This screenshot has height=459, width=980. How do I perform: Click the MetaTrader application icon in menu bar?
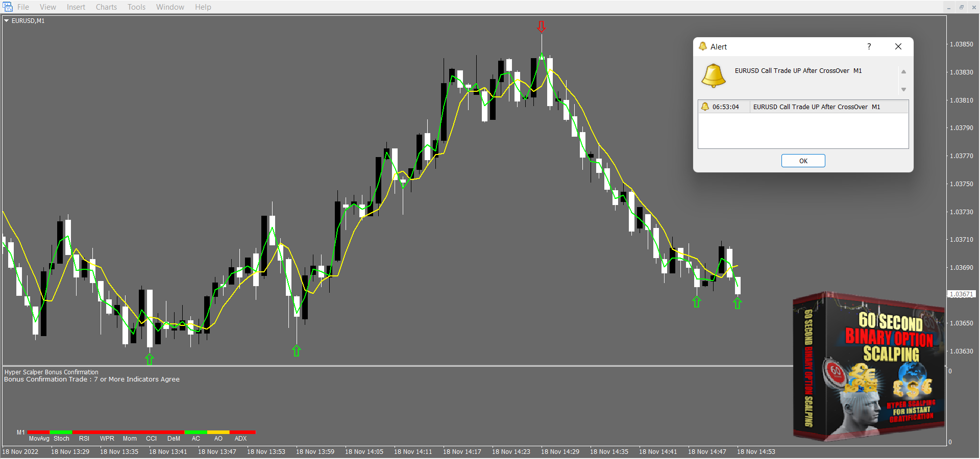point(8,7)
